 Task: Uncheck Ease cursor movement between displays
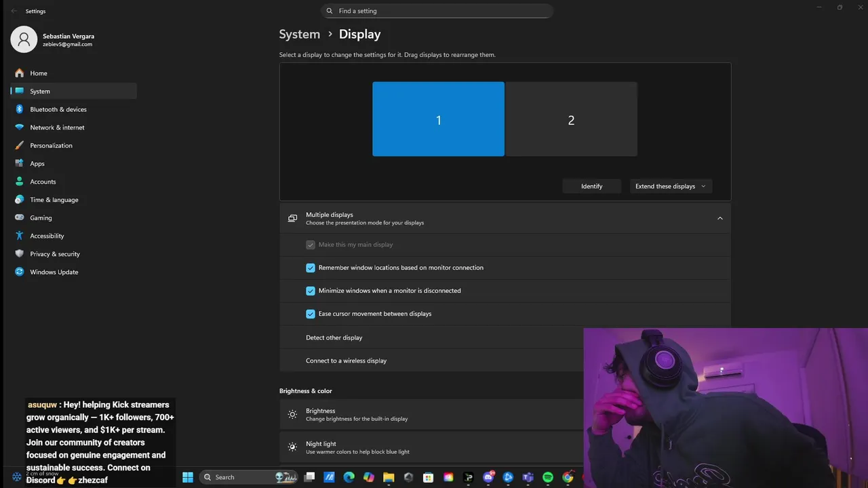[311, 314]
